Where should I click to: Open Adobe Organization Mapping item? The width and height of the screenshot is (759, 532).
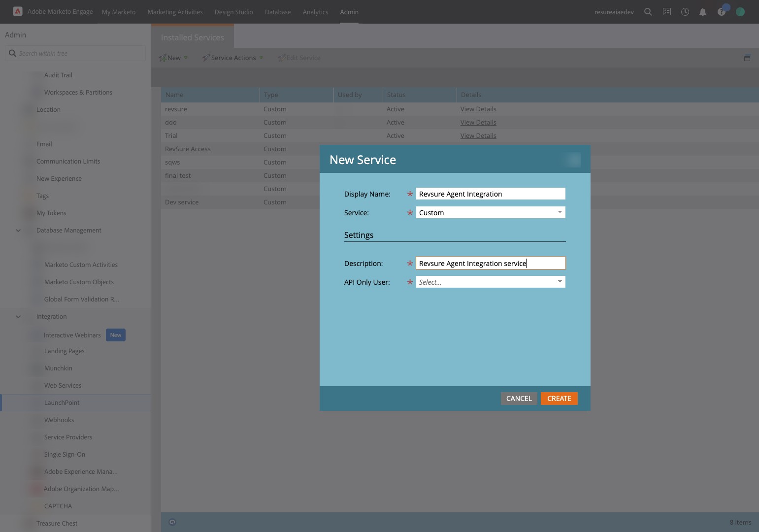point(81,489)
